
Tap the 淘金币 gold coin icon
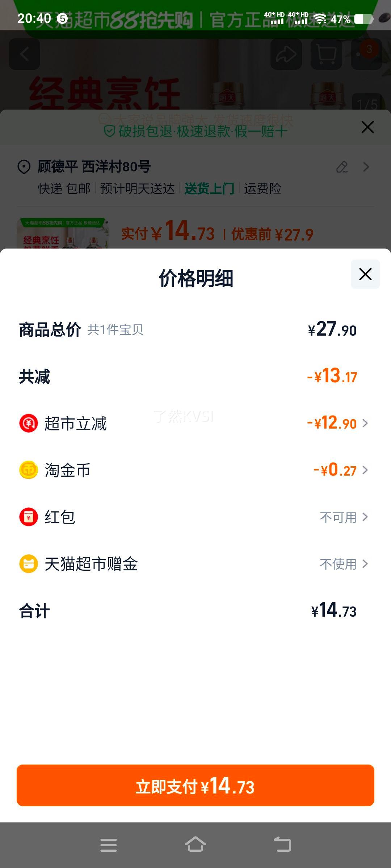(x=29, y=470)
